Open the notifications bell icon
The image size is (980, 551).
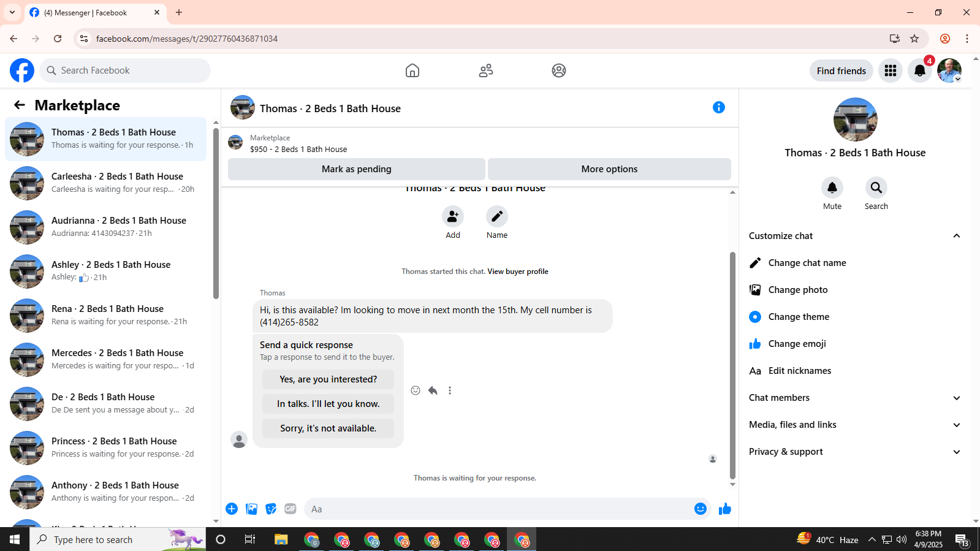pyautogui.click(x=920, y=70)
